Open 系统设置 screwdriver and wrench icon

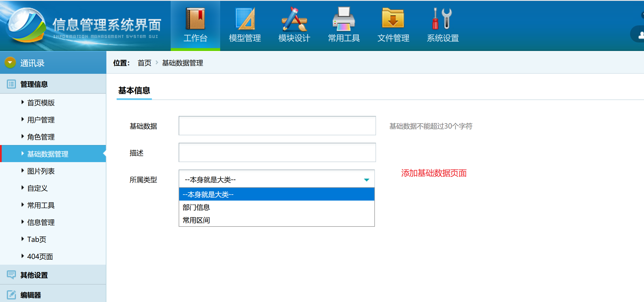point(442,19)
